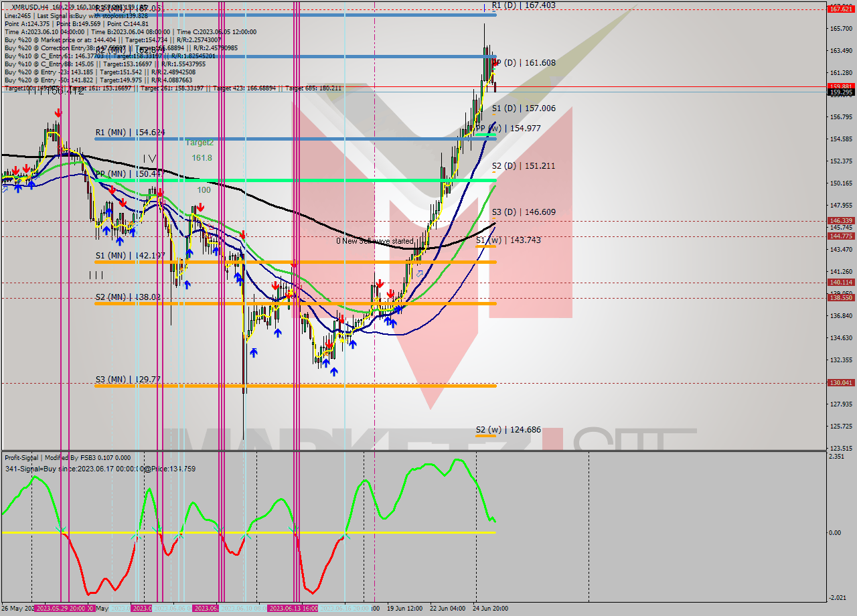Click the black 159.295 current price tag
857x616 pixels.
point(840,92)
